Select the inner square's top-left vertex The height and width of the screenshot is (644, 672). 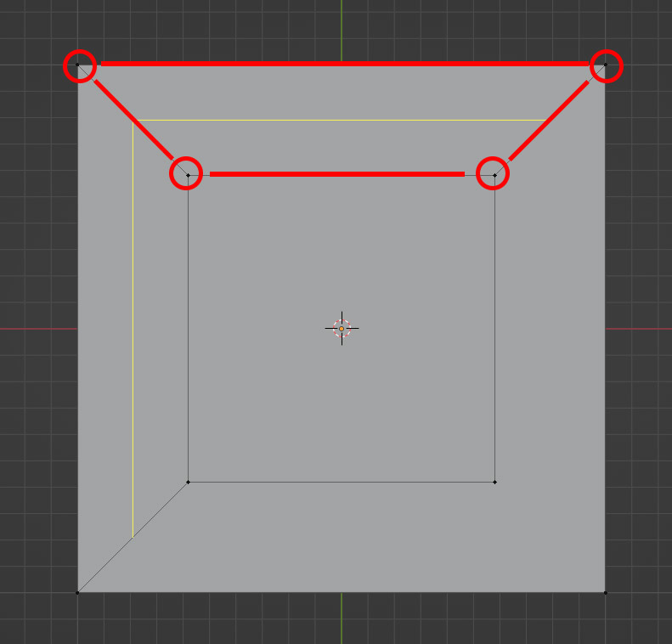[x=188, y=175]
